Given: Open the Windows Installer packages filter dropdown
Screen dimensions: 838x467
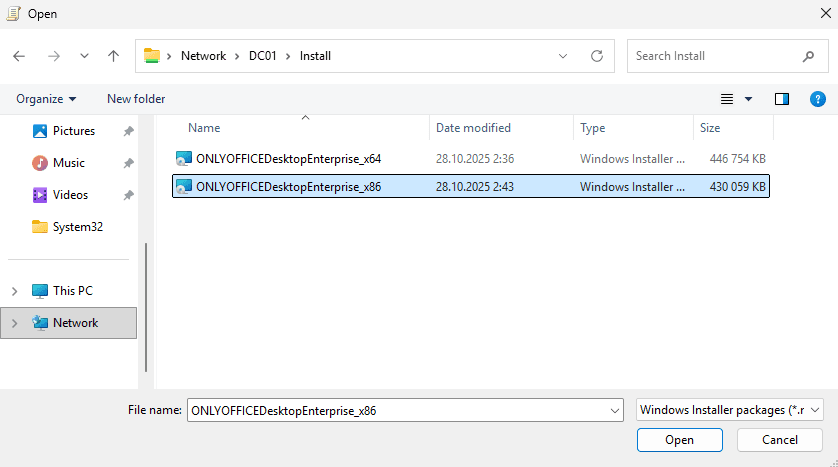Looking at the screenshot, I should (730, 410).
